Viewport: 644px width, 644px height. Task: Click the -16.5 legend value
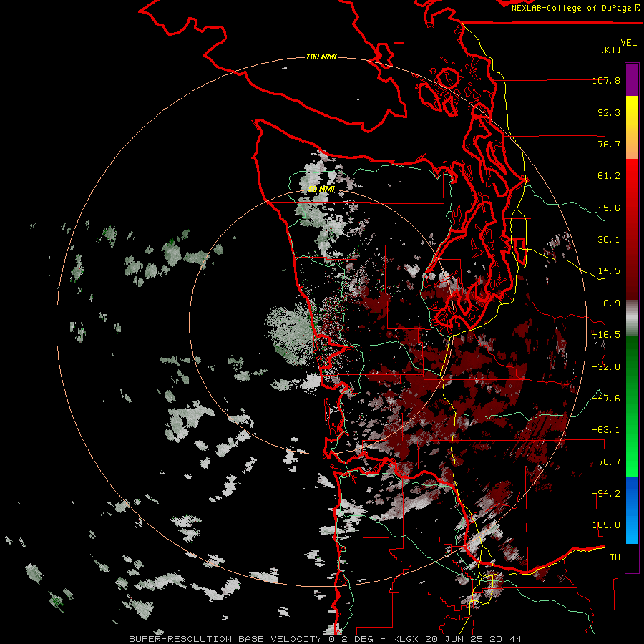(x=606, y=335)
